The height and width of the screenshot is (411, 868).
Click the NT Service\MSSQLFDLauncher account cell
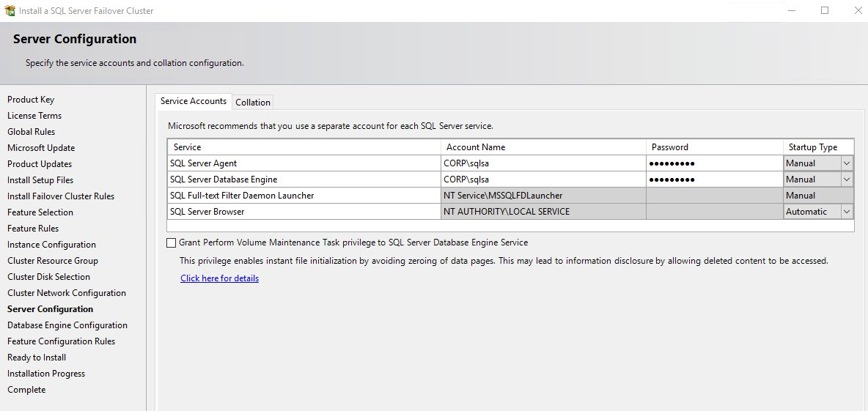543,196
